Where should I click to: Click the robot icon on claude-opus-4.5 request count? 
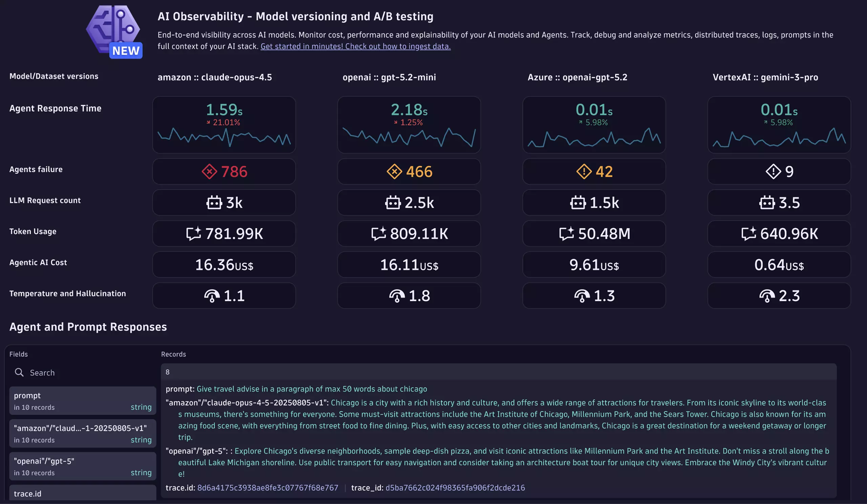tap(215, 203)
